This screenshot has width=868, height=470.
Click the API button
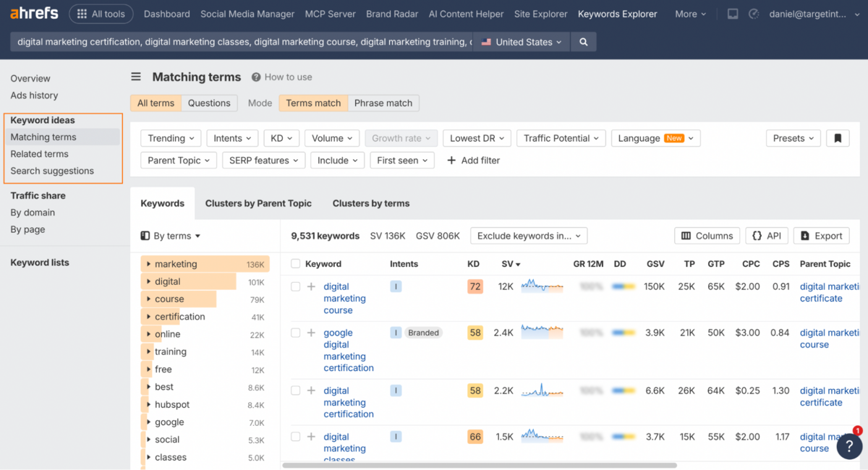767,236
